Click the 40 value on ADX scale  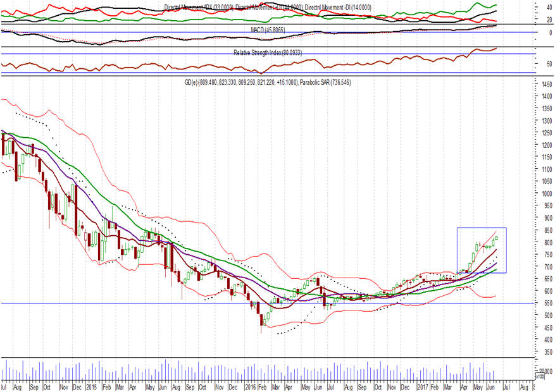point(541,8)
